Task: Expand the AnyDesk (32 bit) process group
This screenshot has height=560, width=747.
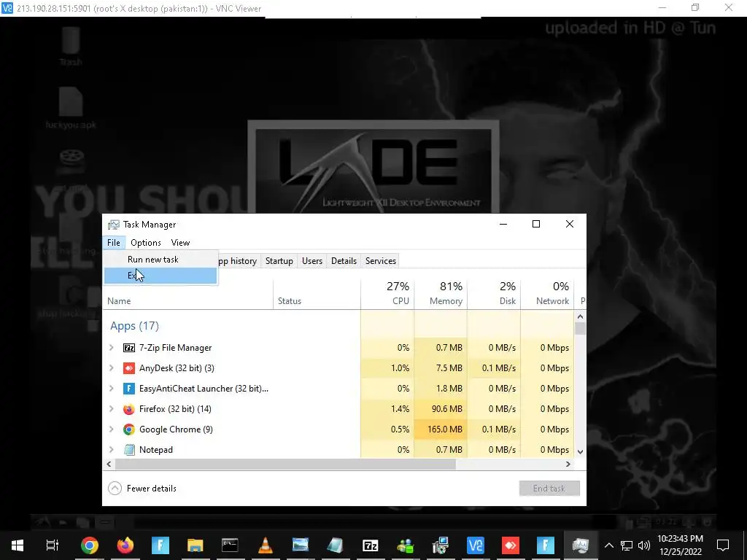Action: point(112,368)
